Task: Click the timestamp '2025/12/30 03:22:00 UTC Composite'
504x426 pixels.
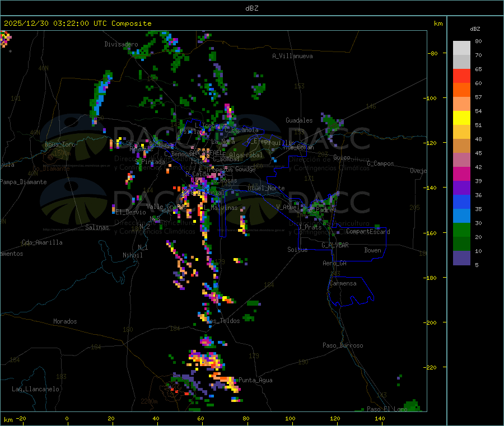Action: (x=77, y=24)
